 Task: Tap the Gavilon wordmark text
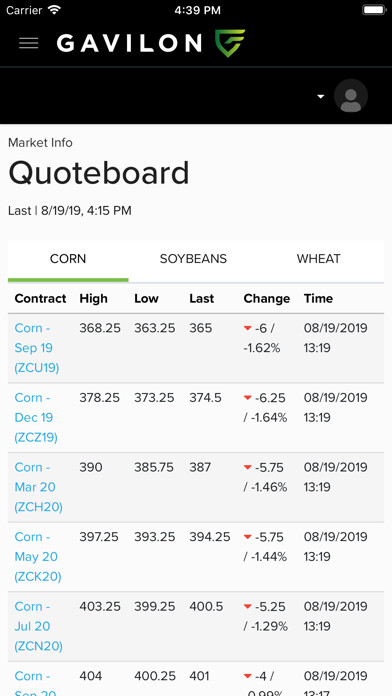(x=130, y=44)
